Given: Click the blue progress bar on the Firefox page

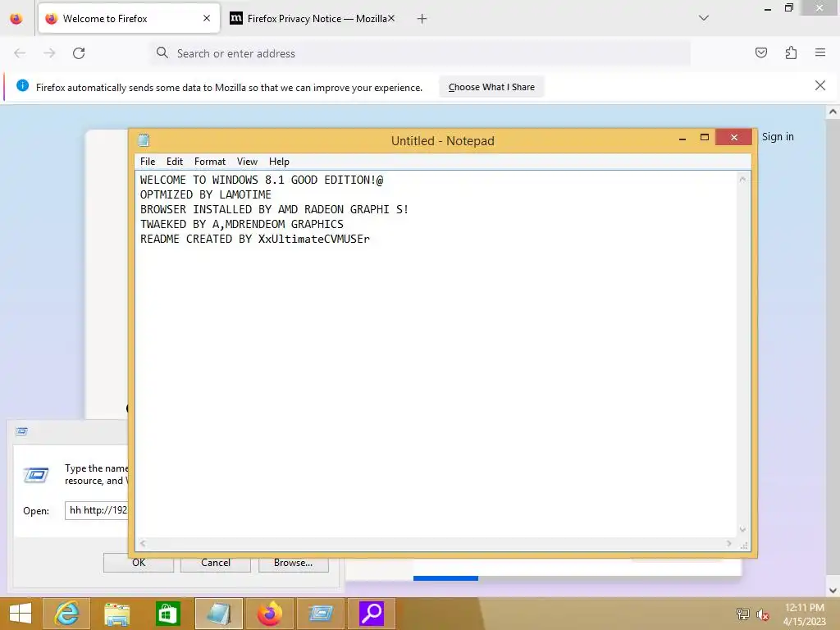Looking at the screenshot, I should click(445, 578).
